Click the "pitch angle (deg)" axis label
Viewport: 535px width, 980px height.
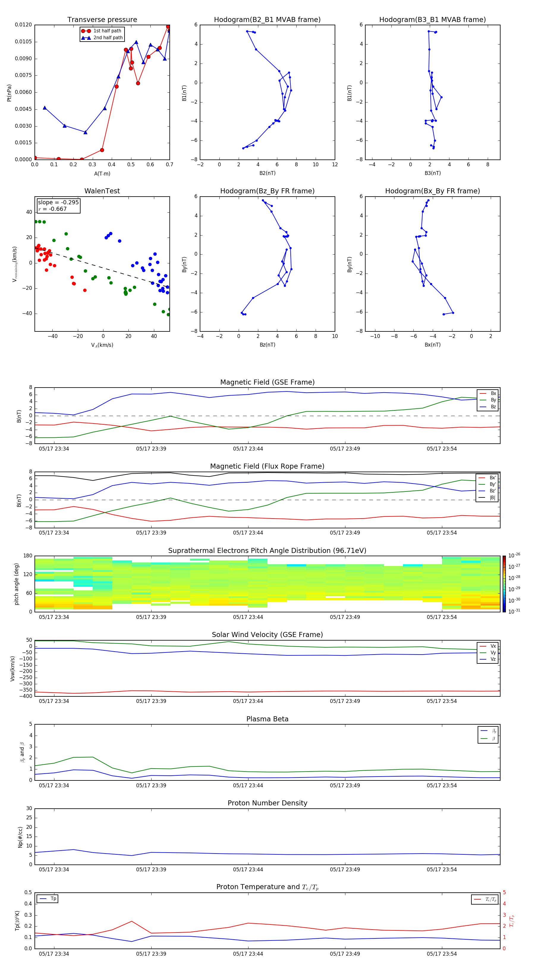click(x=17, y=584)
